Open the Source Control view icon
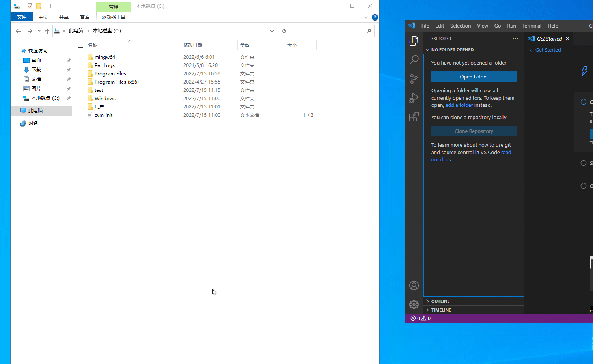593x364 pixels. [414, 79]
